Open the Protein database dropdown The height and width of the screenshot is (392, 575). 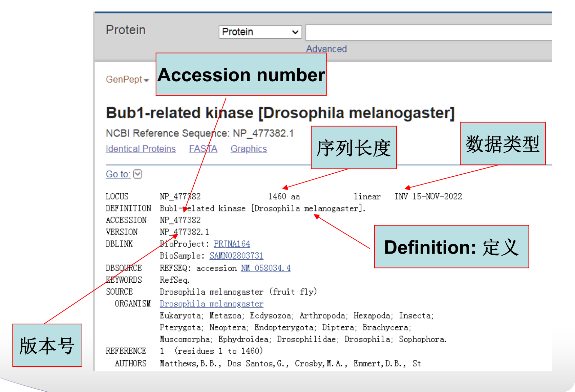[x=260, y=32]
